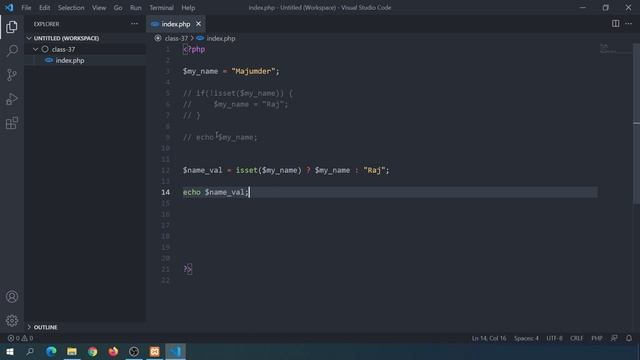Open XAMPP from taskbar
The height and width of the screenshot is (360, 640).
155,351
